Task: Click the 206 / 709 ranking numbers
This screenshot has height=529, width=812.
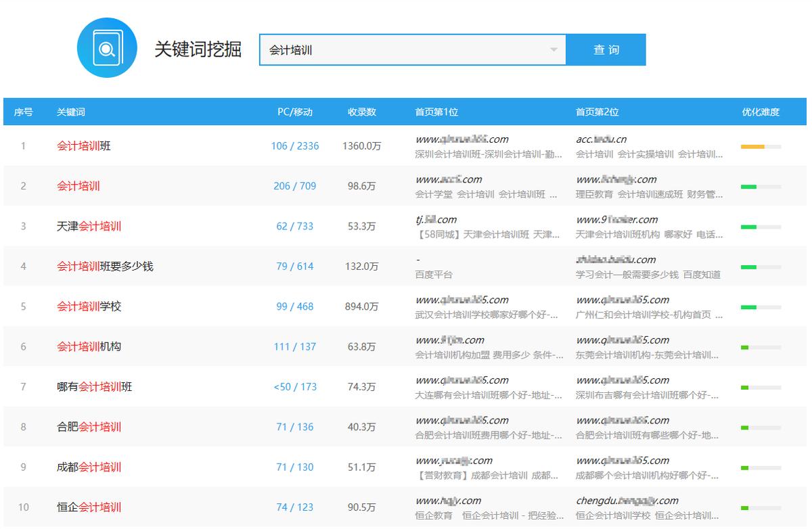Action: coord(296,185)
